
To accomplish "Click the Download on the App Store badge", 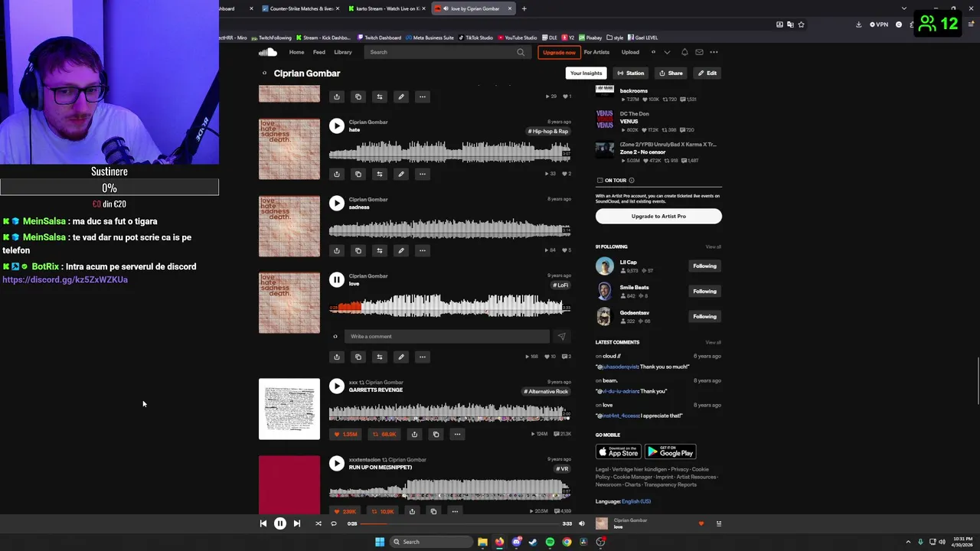I will coord(619,452).
